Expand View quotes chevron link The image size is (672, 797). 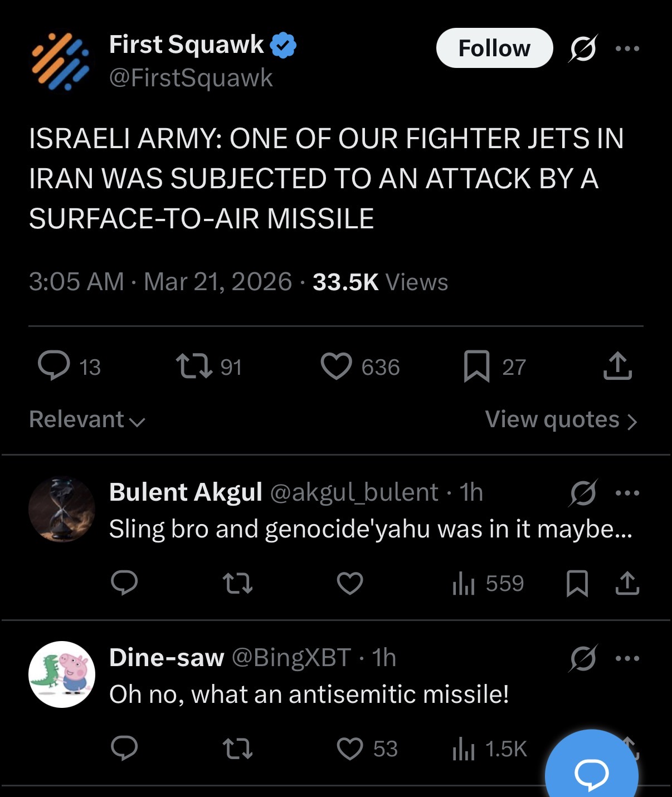click(561, 419)
